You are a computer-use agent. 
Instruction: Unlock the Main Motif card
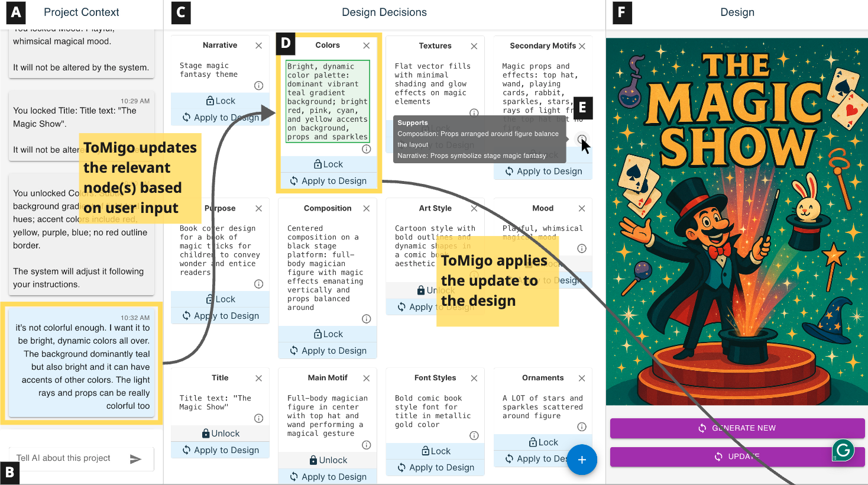(328, 460)
